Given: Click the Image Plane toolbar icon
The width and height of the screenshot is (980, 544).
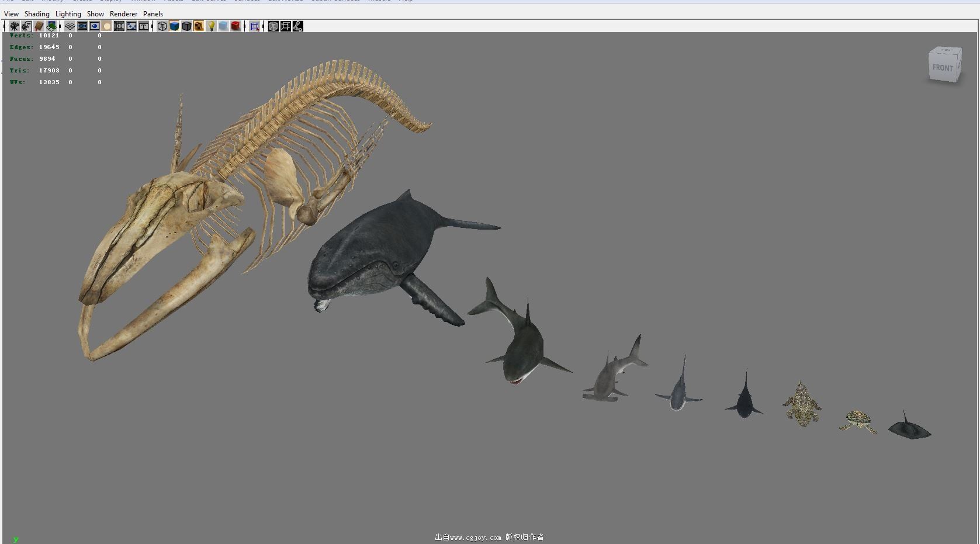Looking at the screenshot, I should coord(51,26).
